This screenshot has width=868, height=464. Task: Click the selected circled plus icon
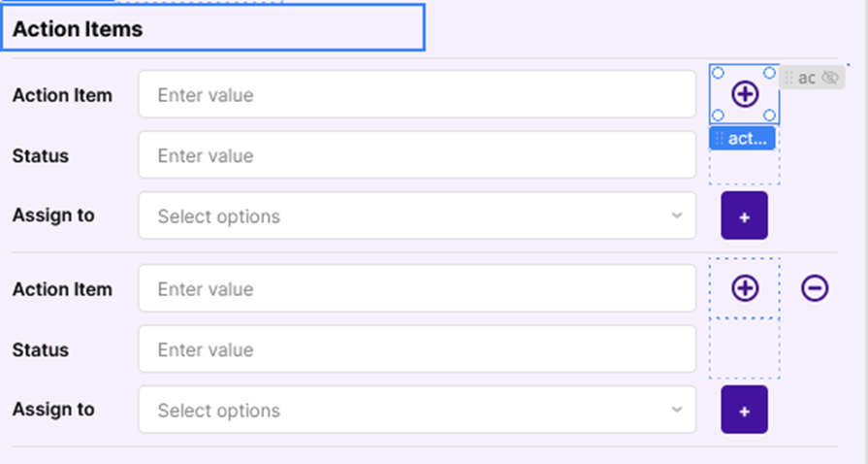pyautogui.click(x=745, y=94)
